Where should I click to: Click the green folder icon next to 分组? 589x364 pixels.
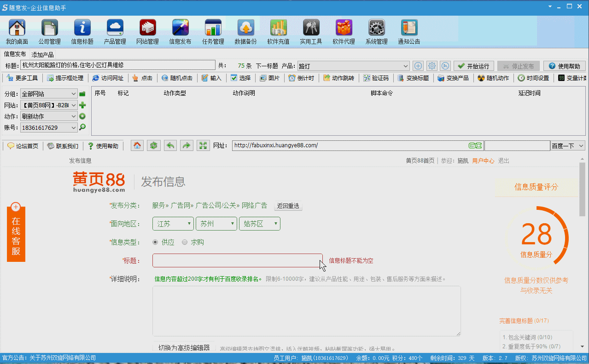click(82, 94)
